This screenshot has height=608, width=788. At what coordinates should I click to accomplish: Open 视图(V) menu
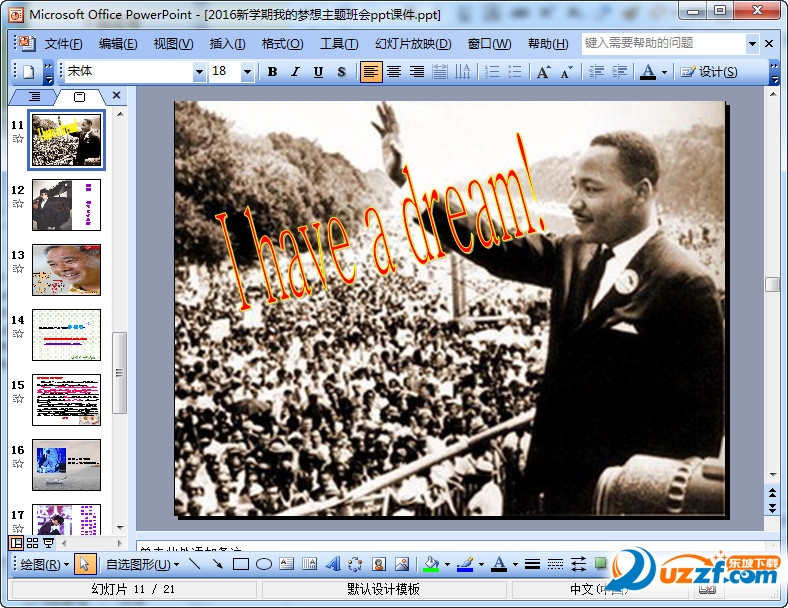(x=173, y=44)
